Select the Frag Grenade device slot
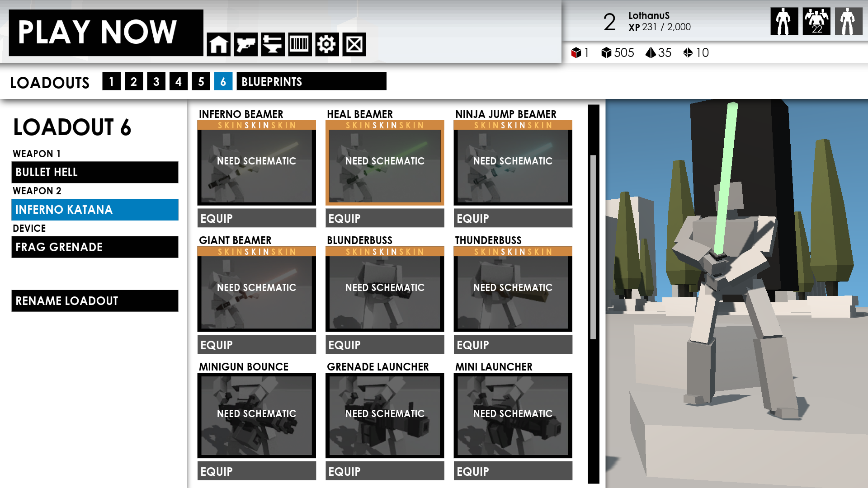The image size is (868, 488). click(95, 247)
